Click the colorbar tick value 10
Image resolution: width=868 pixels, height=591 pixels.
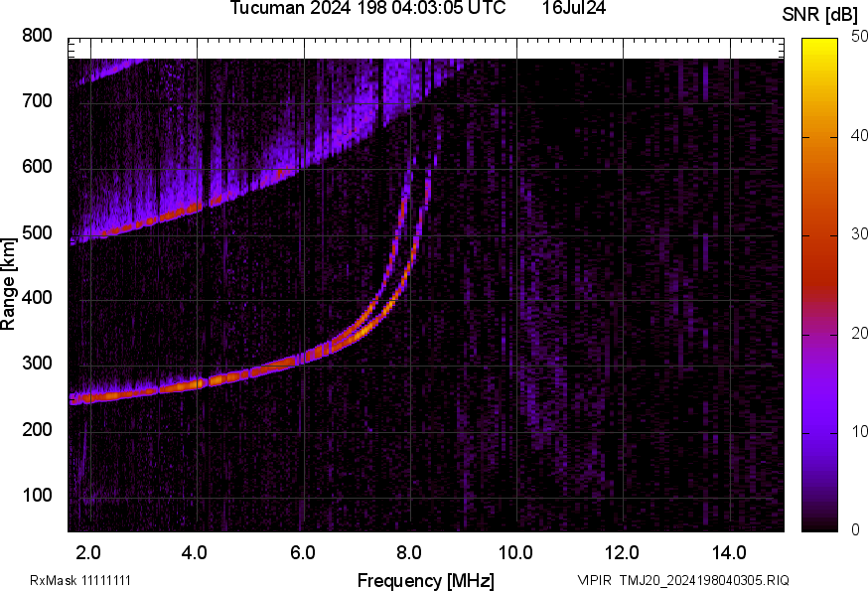pos(859,431)
